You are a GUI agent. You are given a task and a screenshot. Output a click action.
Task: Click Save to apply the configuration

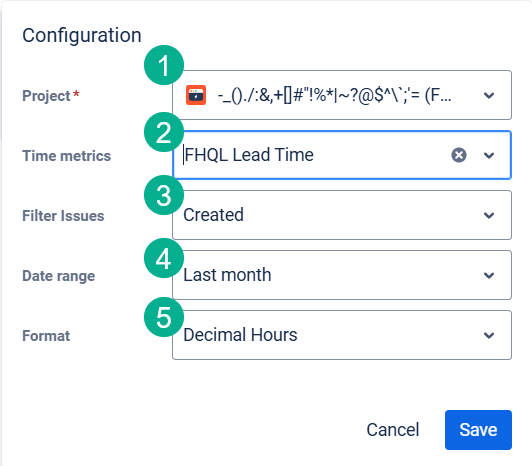coord(478,430)
